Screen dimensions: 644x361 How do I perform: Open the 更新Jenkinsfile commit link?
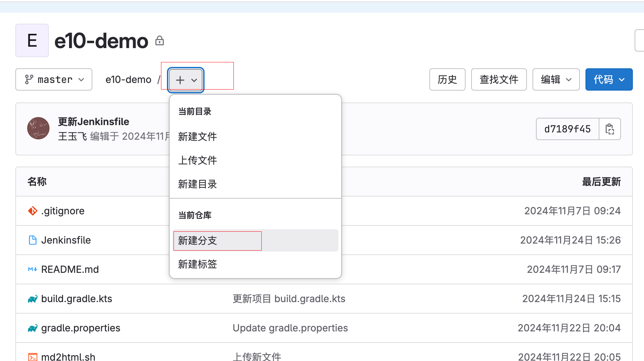pos(93,122)
